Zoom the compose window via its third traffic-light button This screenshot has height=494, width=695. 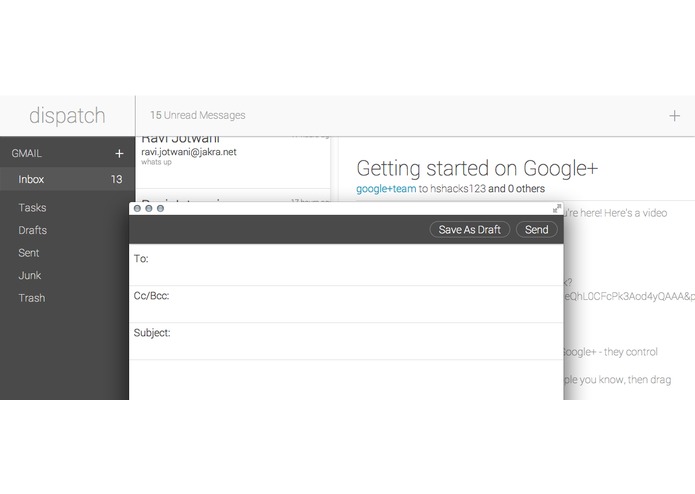point(160,208)
